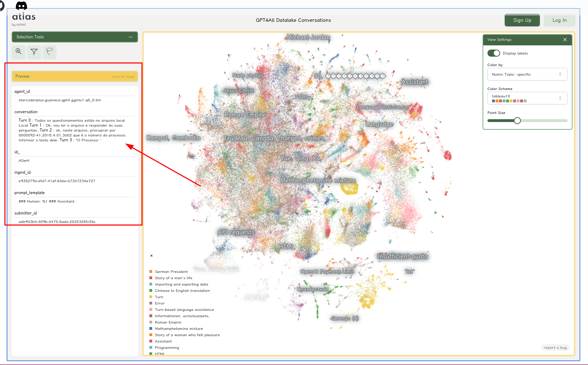Click the Log In button
Viewport: 588px width, 365px height.
tap(560, 20)
